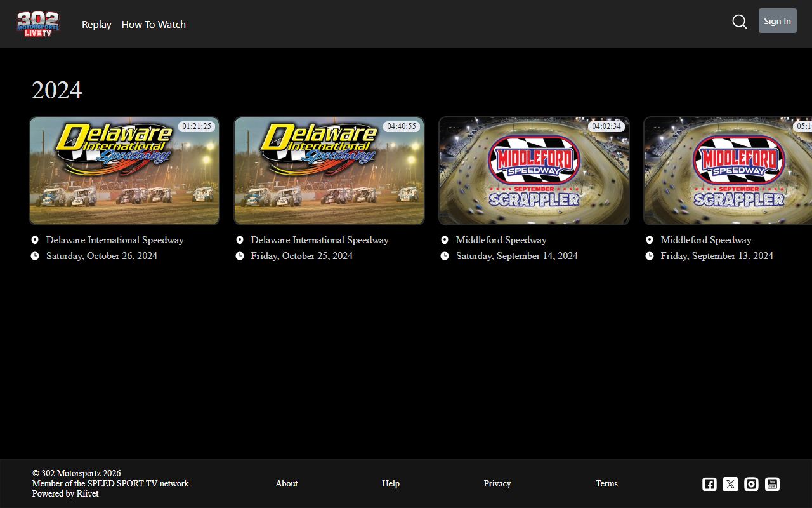
Task: Click clock icon beside Saturday, October 26, 2024
Action: click(35, 256)
